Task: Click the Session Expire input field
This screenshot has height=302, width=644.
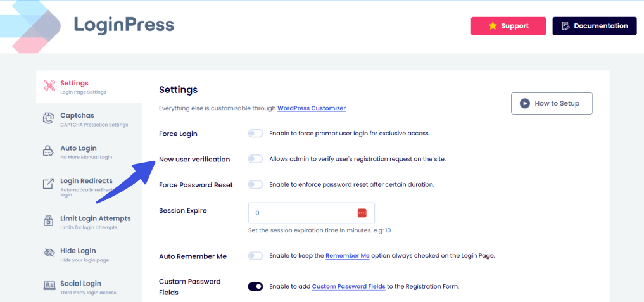Action: click(301, 213)
